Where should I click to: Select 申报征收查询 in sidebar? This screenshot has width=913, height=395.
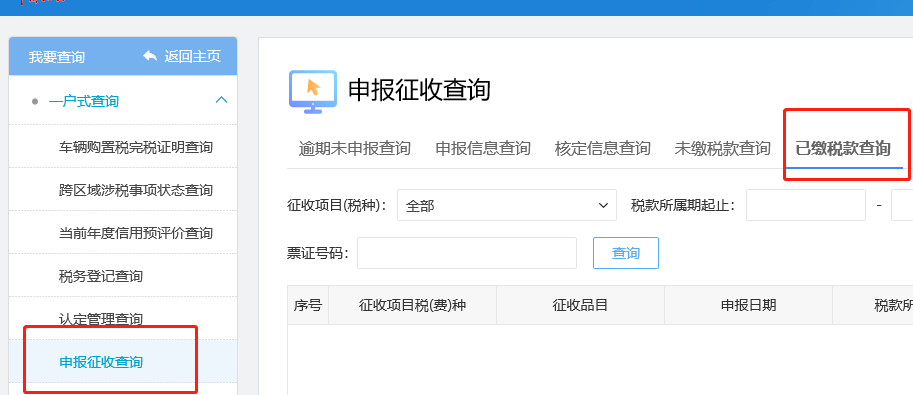pyautogui.click(x=101, y=362)
